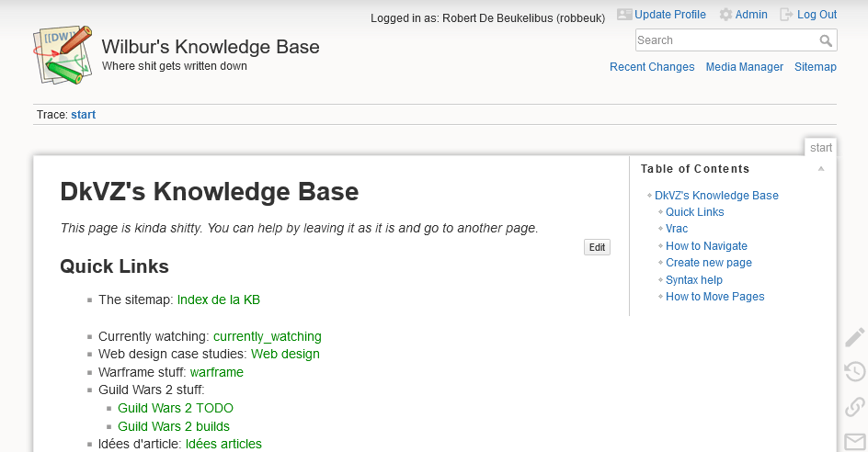Show backlinks using the chain icon
The height and width of the screenshot is (452, 868).
(x=855, y=407)
